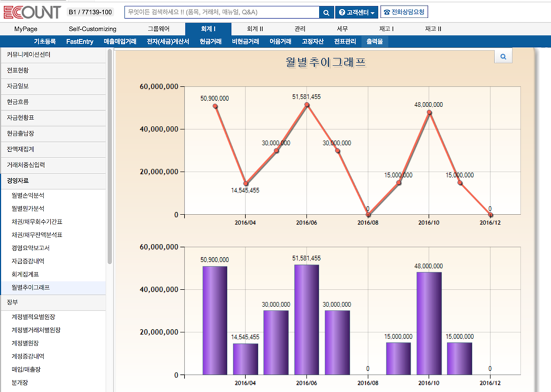Open the 비현금거래 submenu
The image size is (551, 392).
246,42
